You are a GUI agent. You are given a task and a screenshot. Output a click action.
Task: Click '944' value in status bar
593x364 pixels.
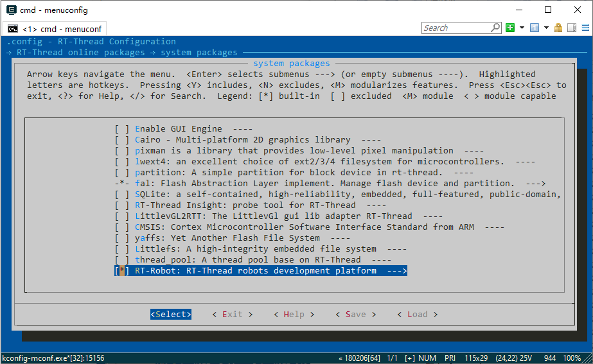point(550,358)
